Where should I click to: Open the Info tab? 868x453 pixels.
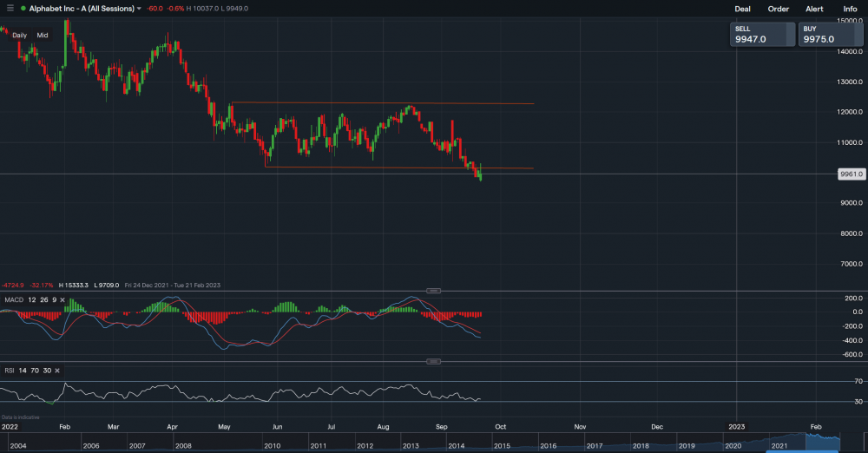(850, 9)
